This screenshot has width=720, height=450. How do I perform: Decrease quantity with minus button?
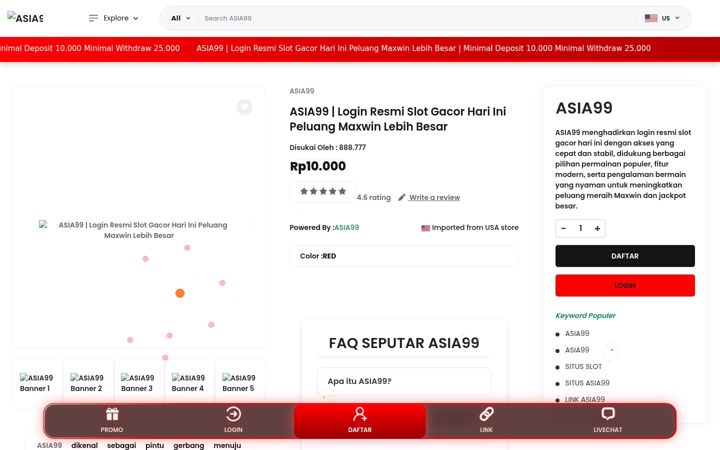point(564,228)
